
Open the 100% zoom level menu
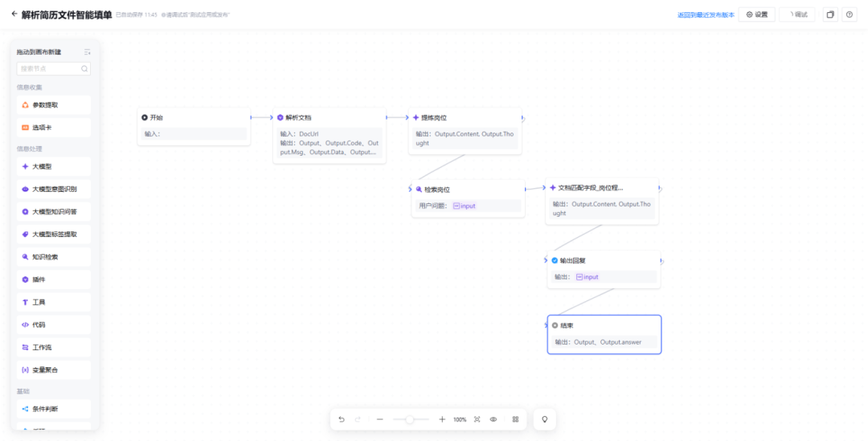(460, 419)
